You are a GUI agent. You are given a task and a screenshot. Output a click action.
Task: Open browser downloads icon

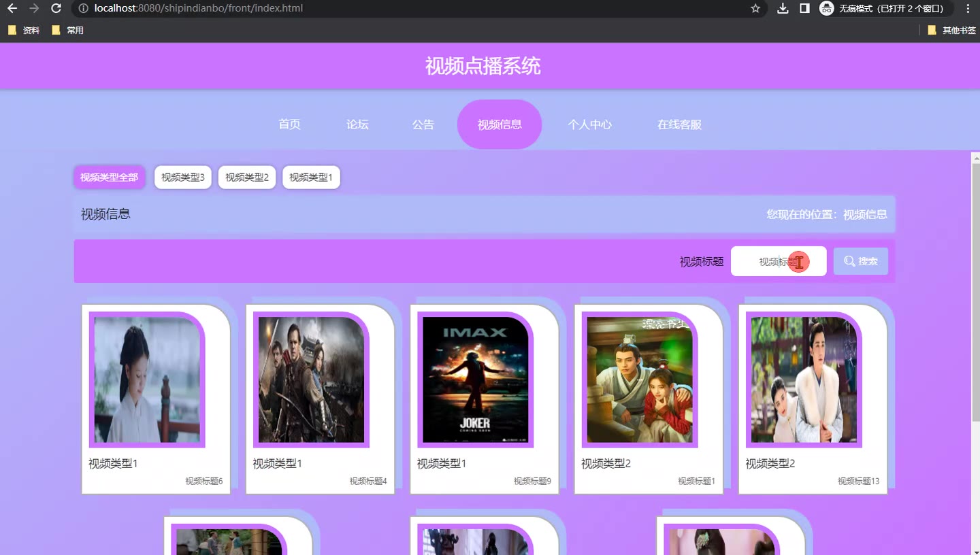pyautogui.click(x=783, y=8)
